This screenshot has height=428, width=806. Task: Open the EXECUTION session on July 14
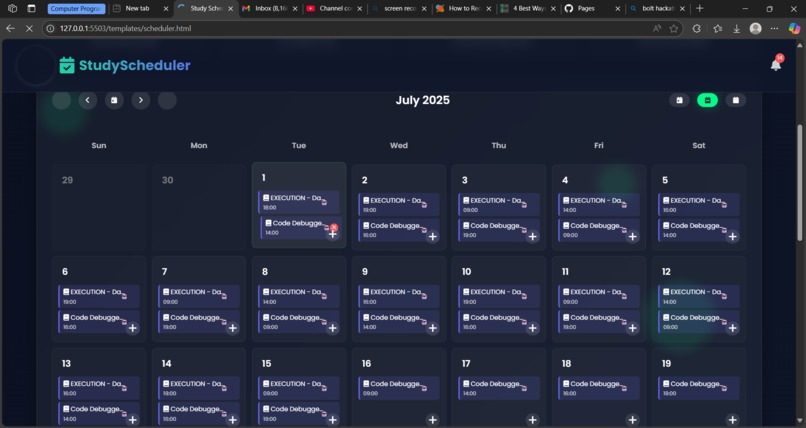199,388
